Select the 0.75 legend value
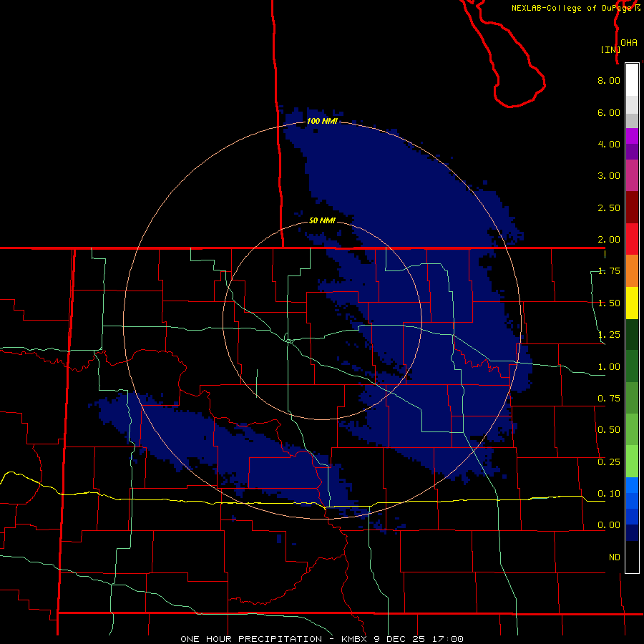Viewport: 644px width, 644px height. click(609, 399)
